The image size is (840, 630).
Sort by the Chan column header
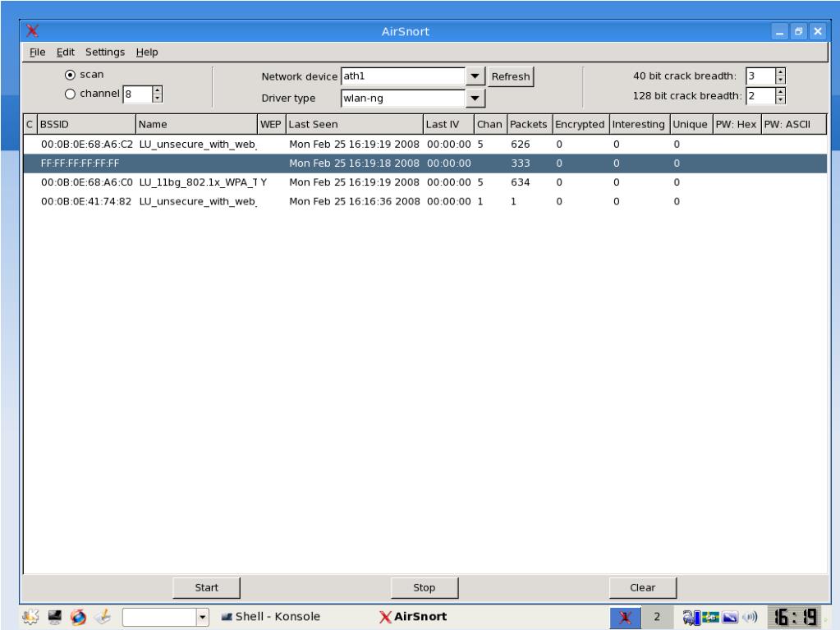[x=490, y=124]
